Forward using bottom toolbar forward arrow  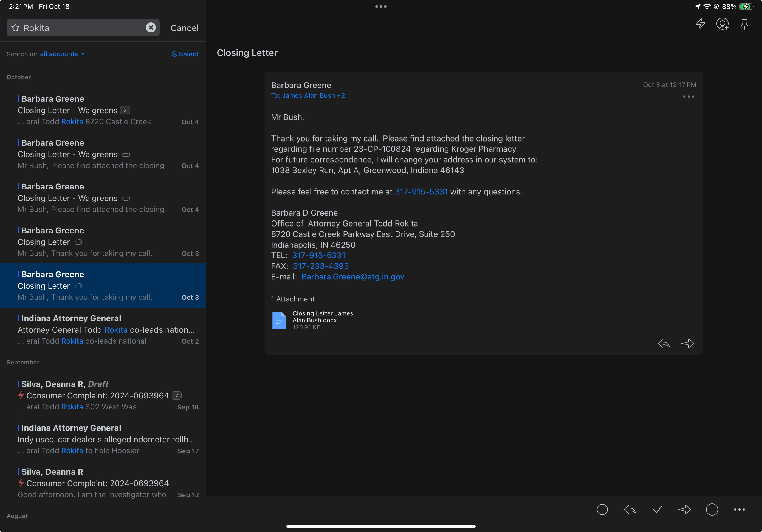(x=684, y=509)
